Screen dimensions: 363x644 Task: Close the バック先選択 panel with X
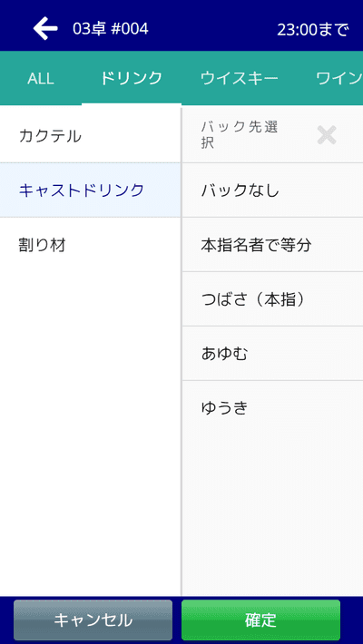pos(327,135)
